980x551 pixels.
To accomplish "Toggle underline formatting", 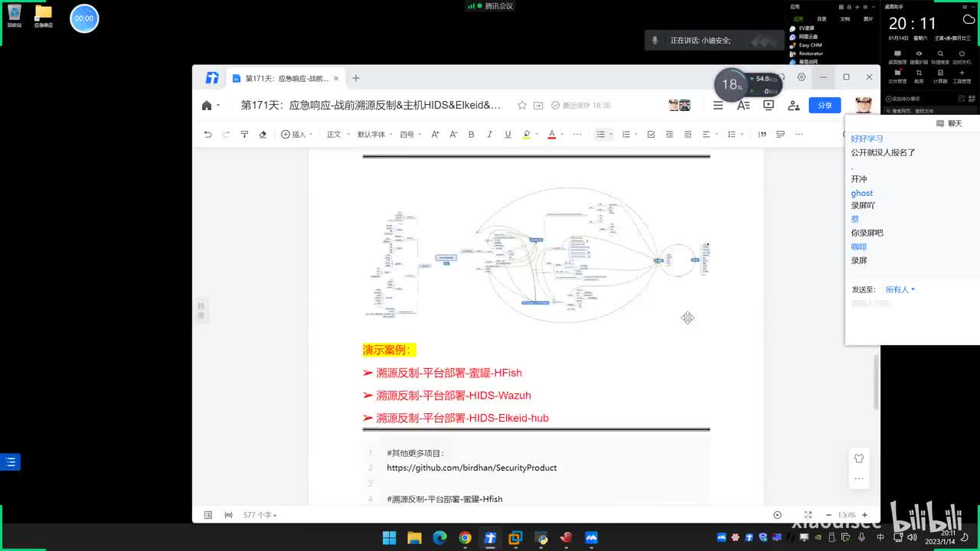I will [x=508, y=134].
